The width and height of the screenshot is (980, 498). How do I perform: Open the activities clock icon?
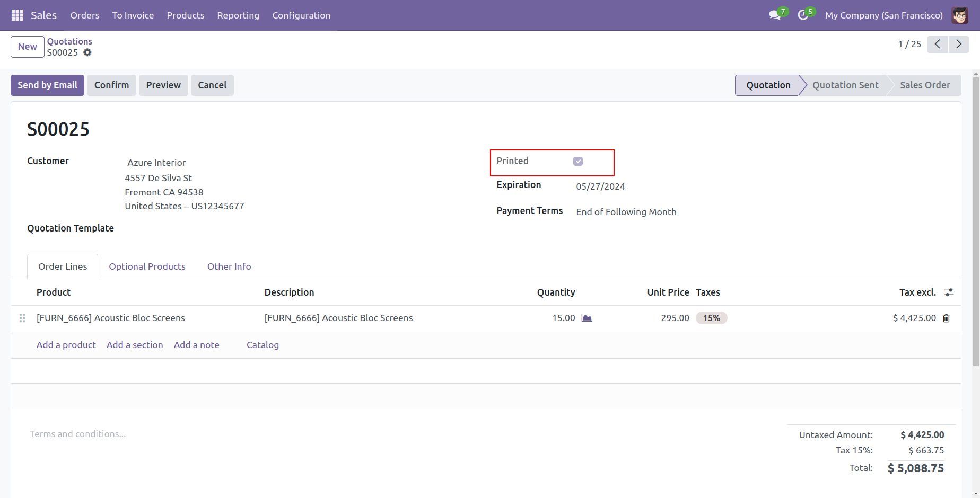[x=803, y=15]
